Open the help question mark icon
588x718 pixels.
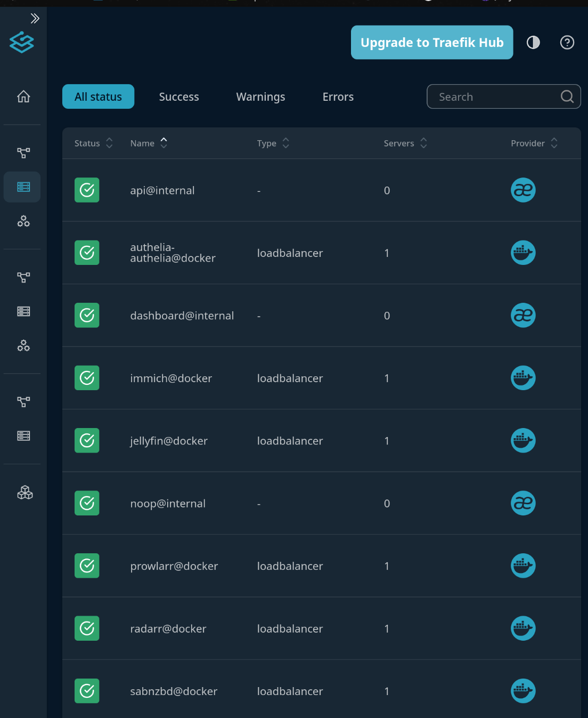click(567, 42)
